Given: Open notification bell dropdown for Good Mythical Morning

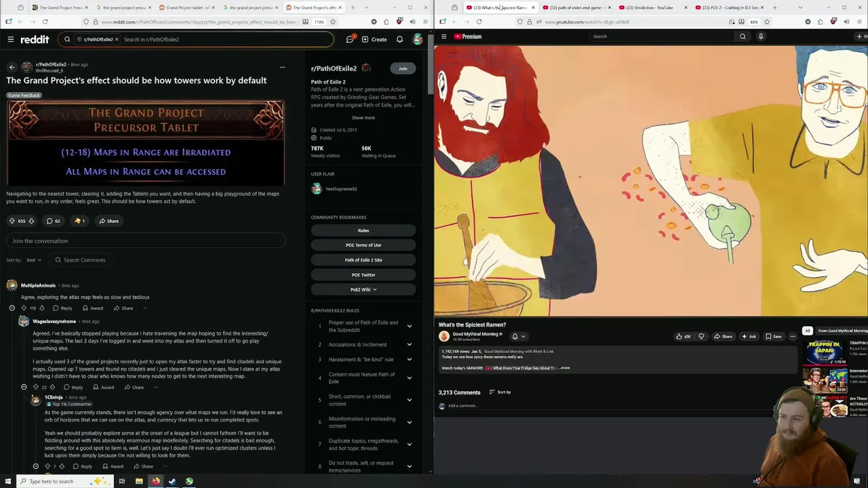Looking at the screenshot, I should coord(518,336).
